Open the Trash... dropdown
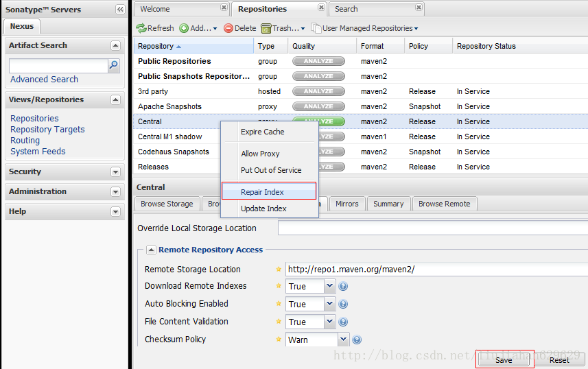Screen dimensions: 588x369 click(283, 28)
